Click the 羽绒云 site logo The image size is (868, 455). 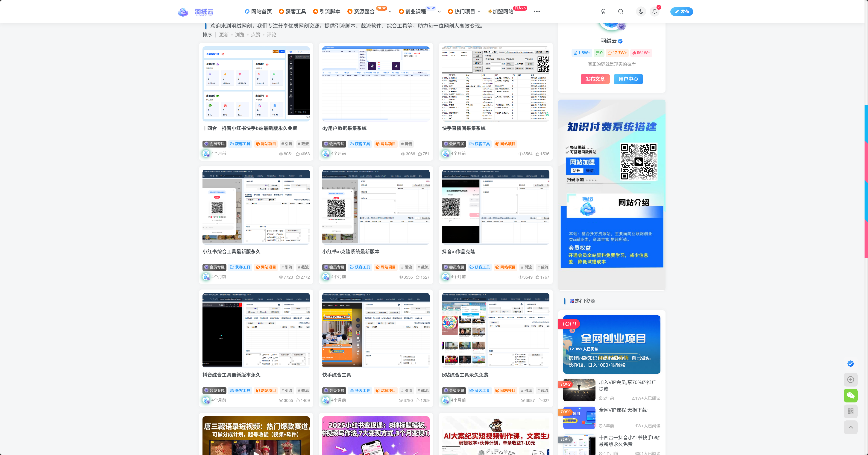pyautogui.click(x=196, y=12)
